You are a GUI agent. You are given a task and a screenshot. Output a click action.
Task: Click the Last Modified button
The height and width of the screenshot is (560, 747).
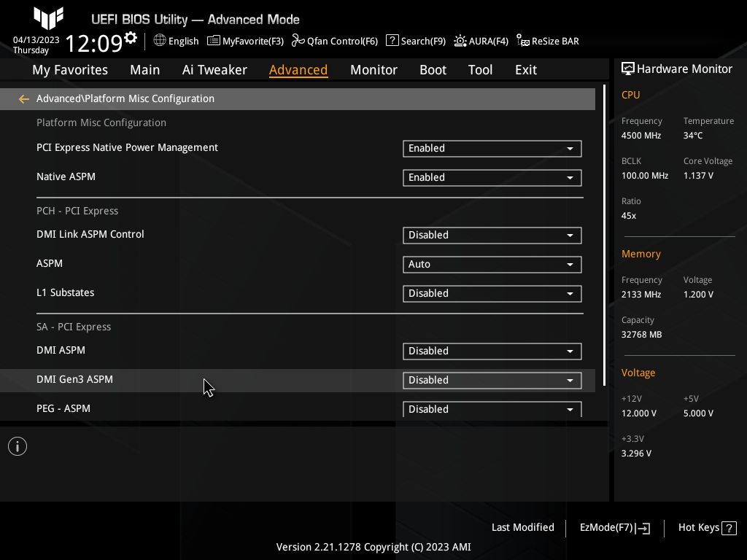tap(522, 528)
